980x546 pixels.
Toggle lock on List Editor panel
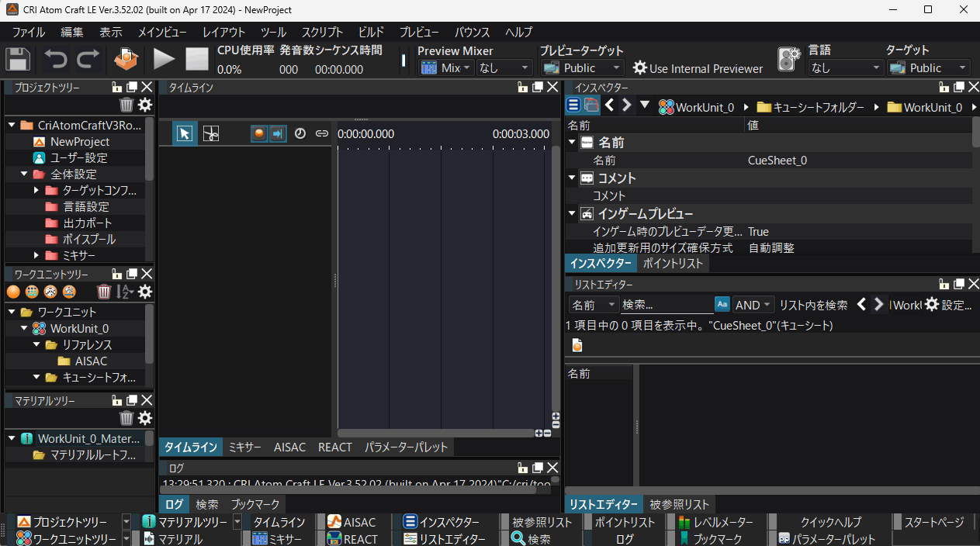(x=944, y=285)
